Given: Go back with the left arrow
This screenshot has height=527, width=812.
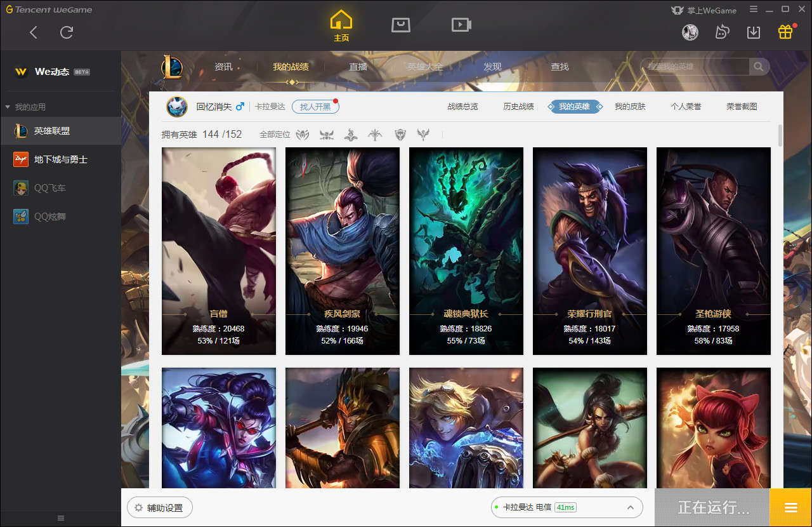Looking at the screenshot, I should pyautogui.click(x=34, y=32).
